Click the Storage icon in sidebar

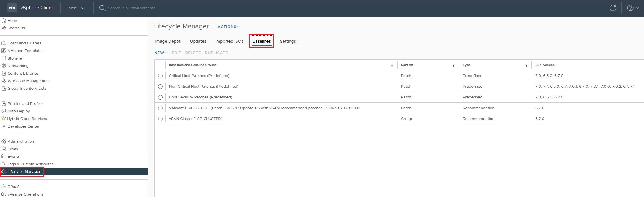click(4, 58)
